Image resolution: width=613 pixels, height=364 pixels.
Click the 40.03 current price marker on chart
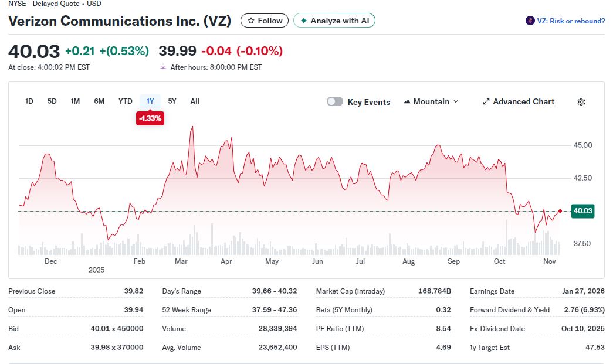tap(582, 211)
